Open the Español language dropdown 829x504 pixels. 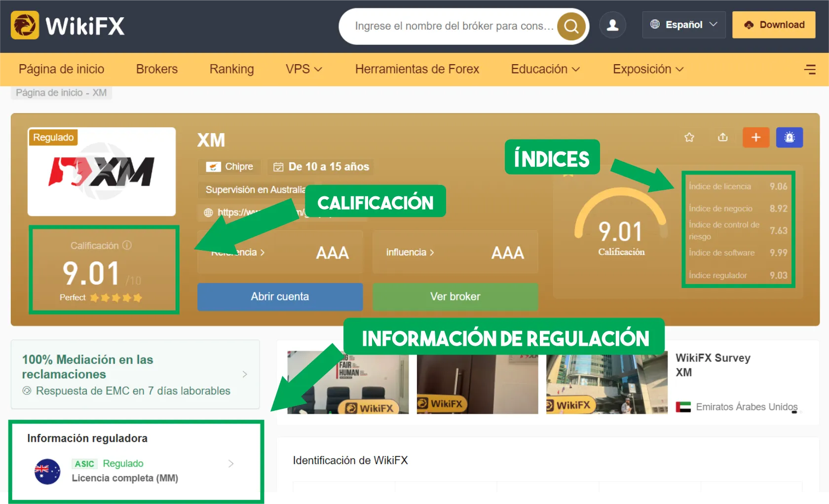tap(684, 25)
